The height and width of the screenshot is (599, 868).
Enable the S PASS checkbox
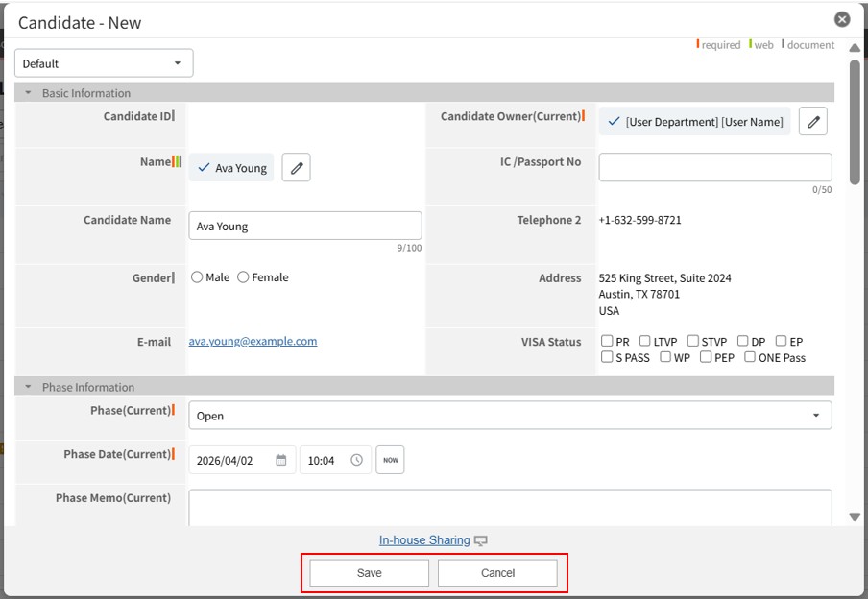pyautogui.click(x=607, y=357)
